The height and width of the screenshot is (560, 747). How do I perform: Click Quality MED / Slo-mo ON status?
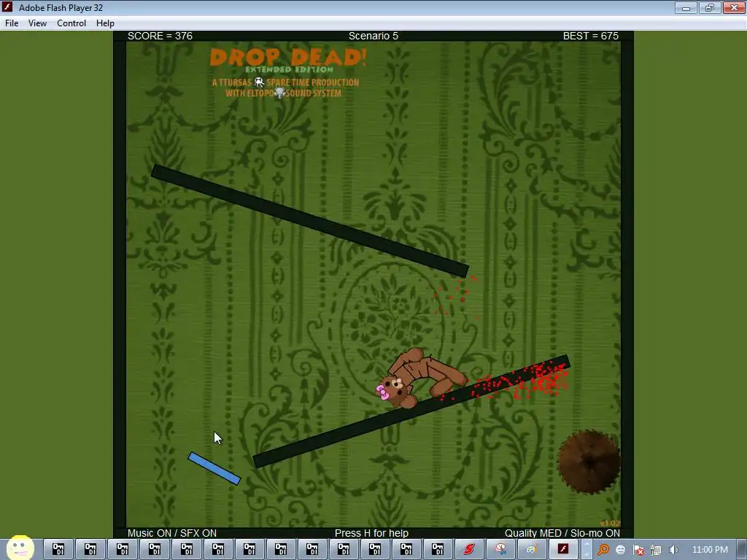point(562,533)
